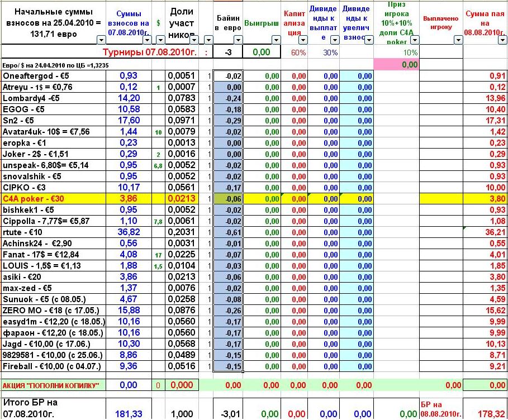
Task: Select the 'max-zed - €5' cell
Action: click(54, 288)
